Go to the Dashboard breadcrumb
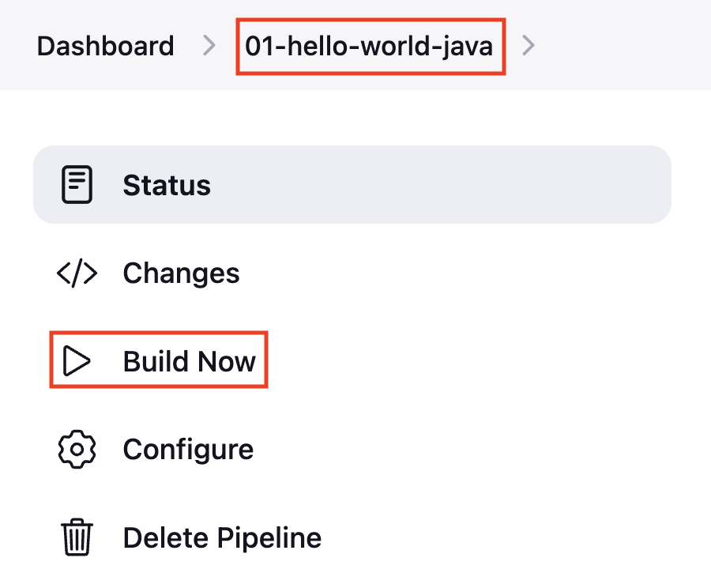 click(x=105, y=47)
